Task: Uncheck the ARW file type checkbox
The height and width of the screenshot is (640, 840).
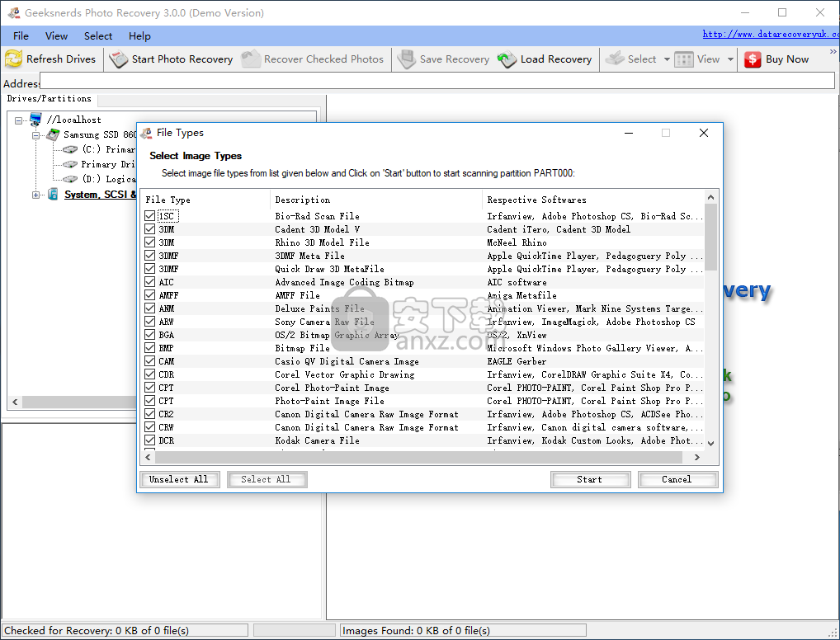Action: [150, 322]
